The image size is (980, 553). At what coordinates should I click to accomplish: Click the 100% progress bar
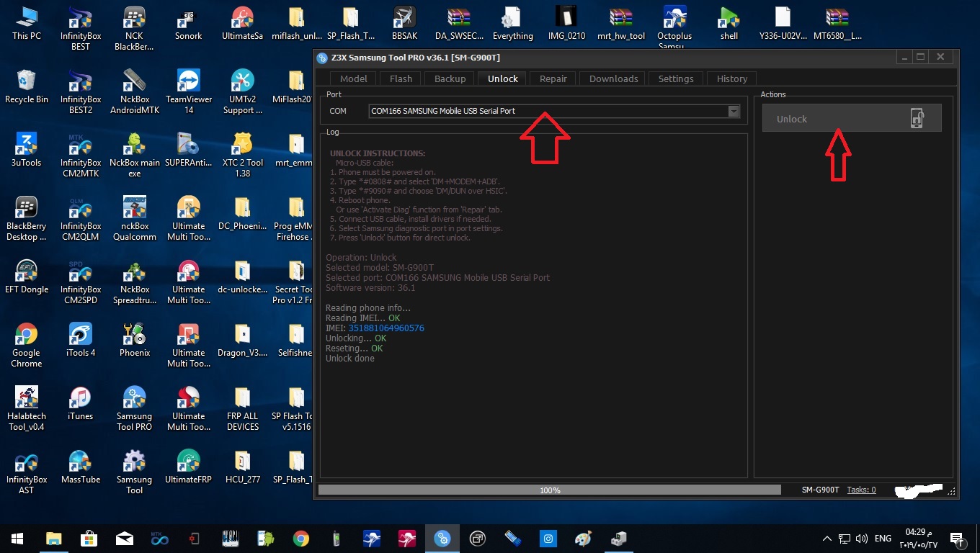550,490
